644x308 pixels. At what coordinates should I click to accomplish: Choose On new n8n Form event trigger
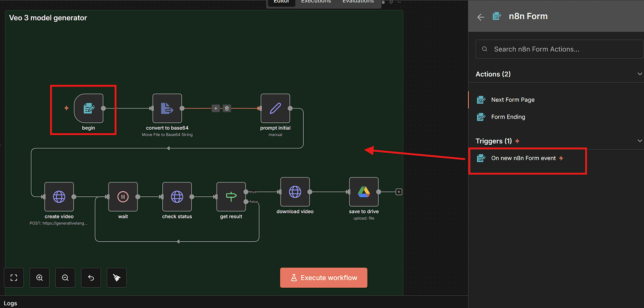click(523, 158)
